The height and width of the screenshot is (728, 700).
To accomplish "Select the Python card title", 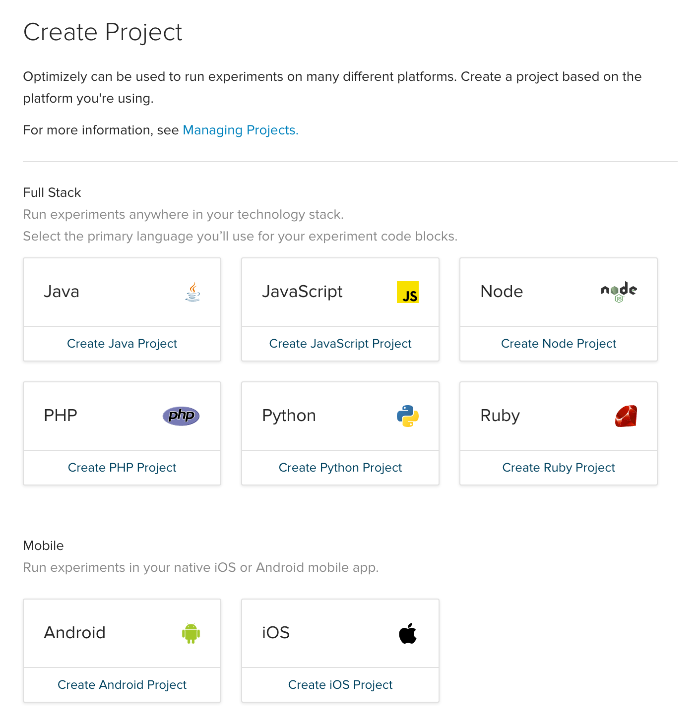I will click(289, 416).
